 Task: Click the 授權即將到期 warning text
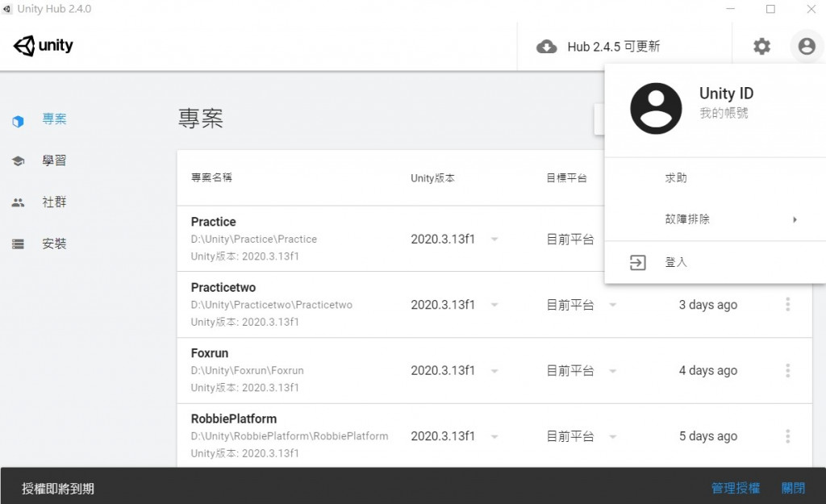58,489
